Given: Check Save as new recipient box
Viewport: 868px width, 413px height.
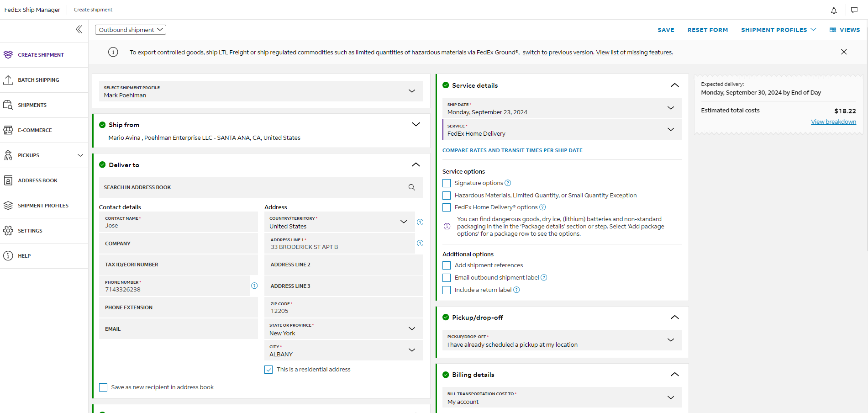Looking at the screenshot, I should pyautogui.click(x=103, y=387).
